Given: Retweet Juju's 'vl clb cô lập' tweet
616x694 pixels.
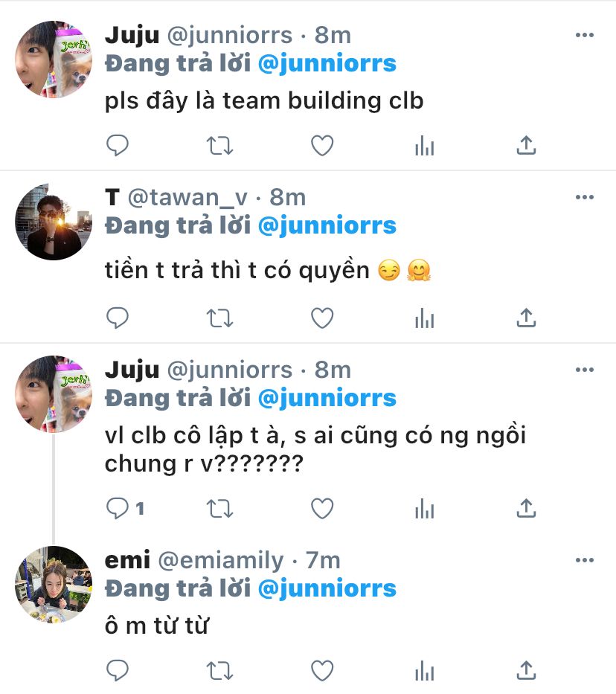Looking at the screenshot, I should [219, 509].
